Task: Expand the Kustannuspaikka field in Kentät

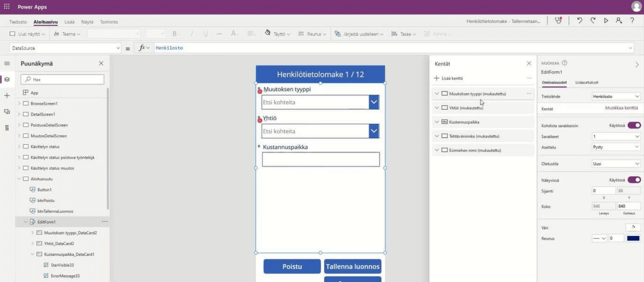Action: click(x=437, y=122)
